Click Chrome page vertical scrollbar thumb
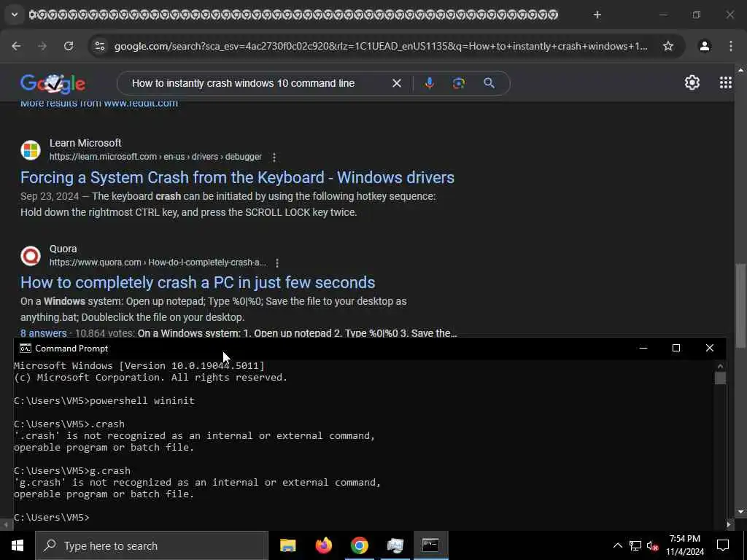 click(740, 306)
